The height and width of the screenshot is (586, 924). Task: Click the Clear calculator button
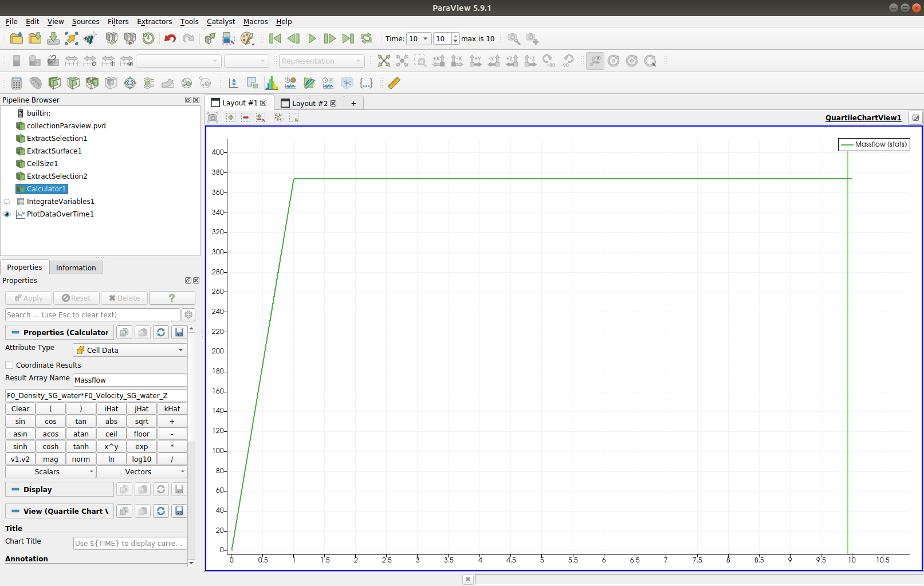[x=20, y=408]
